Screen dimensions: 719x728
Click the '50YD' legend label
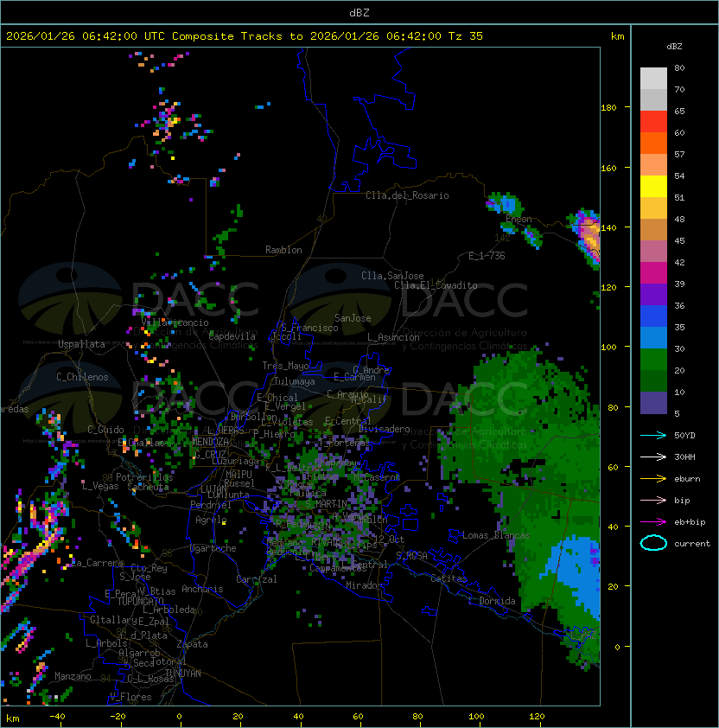tap(684, 435)
